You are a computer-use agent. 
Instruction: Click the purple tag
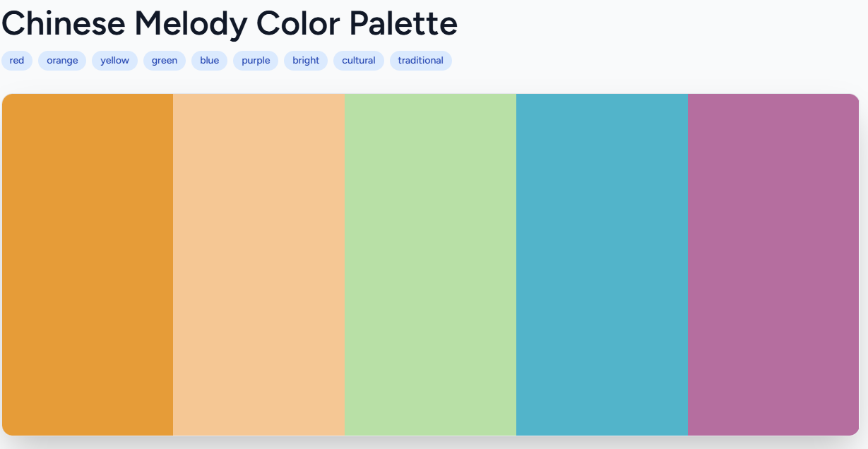point(256,61)
